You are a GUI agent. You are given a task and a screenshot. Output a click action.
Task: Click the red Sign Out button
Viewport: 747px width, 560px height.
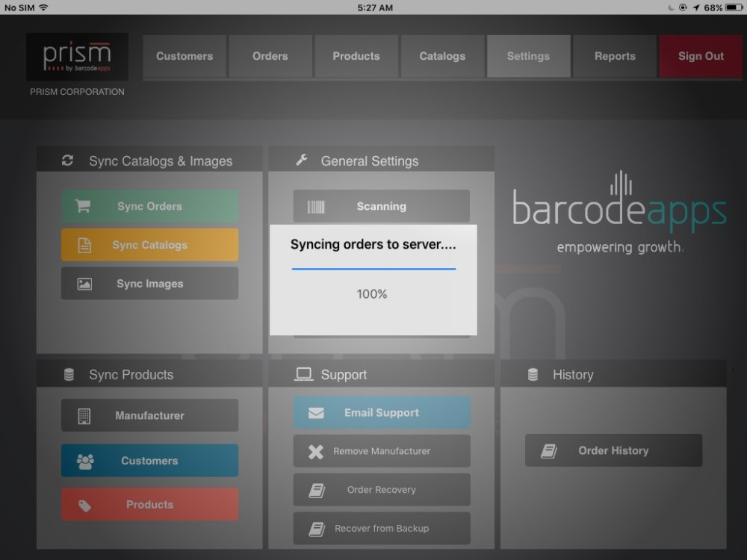pyautogui.click(x=701, y=56)
